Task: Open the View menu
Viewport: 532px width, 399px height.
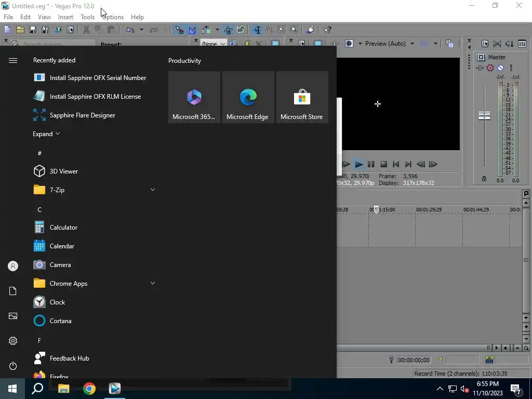Action: click(x=44, y=17)
